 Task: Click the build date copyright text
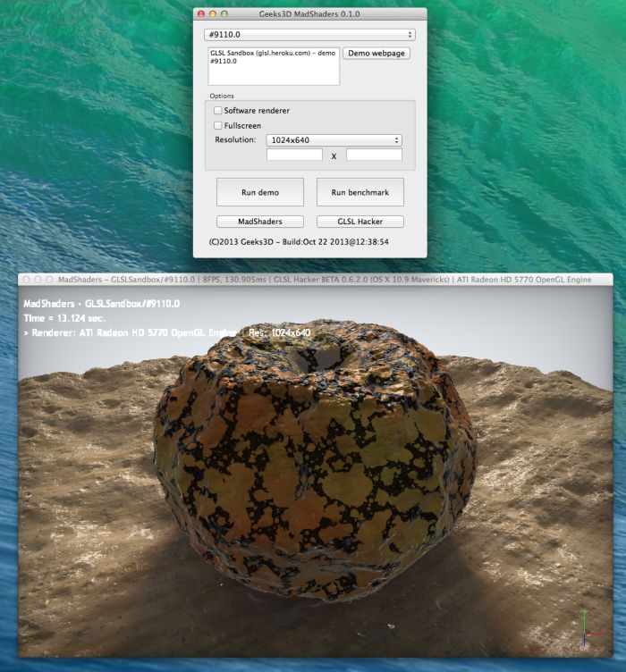coord(299,241)
